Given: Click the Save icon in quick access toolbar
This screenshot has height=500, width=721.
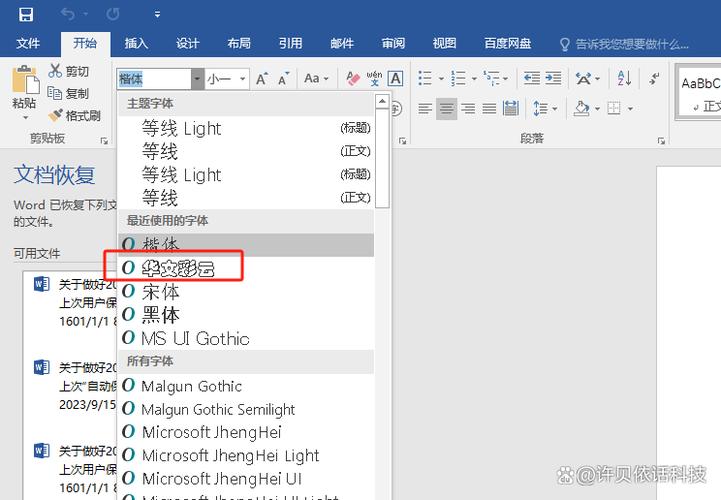Looking at the screenshot, I should pos(26,14).
